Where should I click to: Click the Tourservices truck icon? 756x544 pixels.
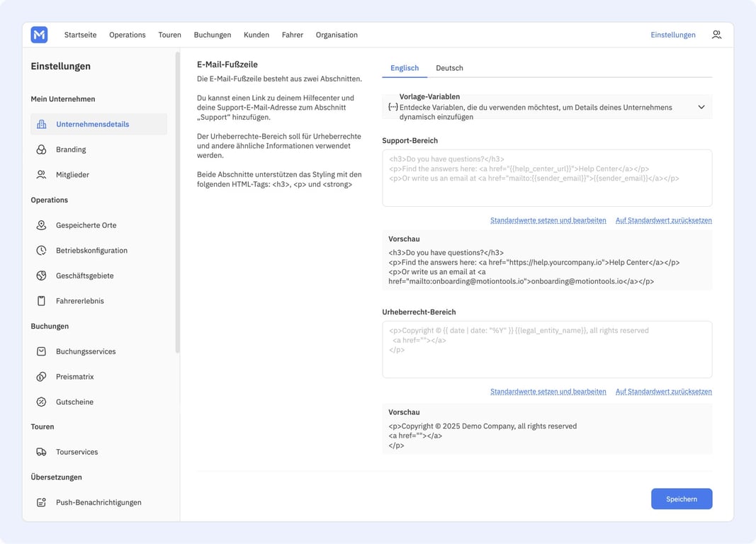click(x=42, y=452)
